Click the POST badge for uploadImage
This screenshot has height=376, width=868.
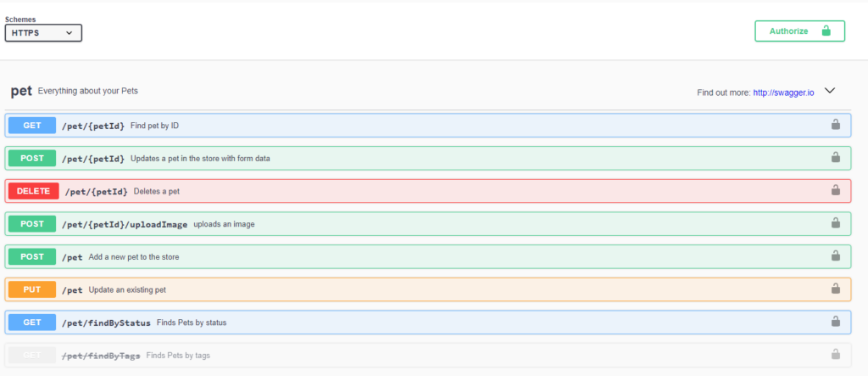click(x=31, y=224)
